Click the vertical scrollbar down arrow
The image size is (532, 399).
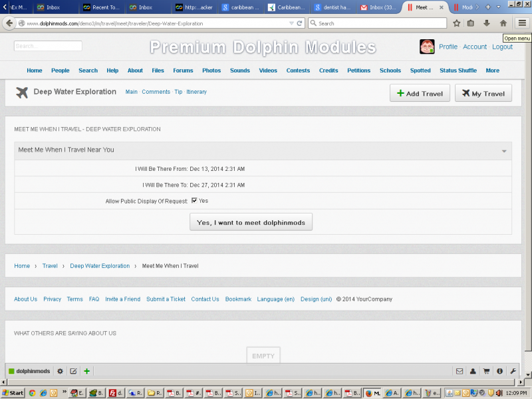(528, 374)
